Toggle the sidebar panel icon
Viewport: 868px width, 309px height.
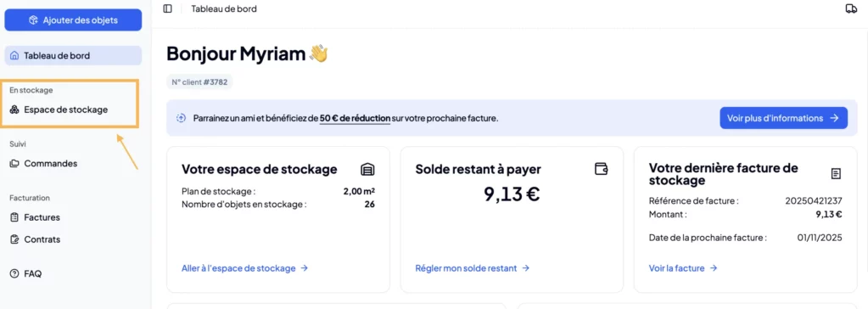[x=168, y=8]
